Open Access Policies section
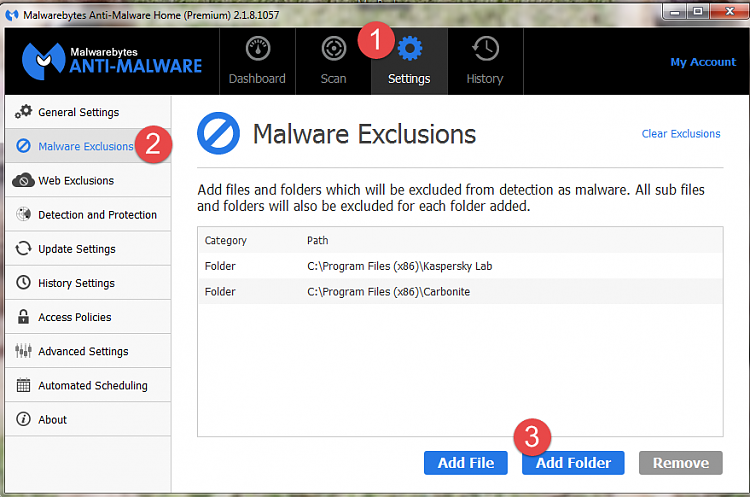The width and height of the screenshot is (750, 497). click(x=88, y=317)
